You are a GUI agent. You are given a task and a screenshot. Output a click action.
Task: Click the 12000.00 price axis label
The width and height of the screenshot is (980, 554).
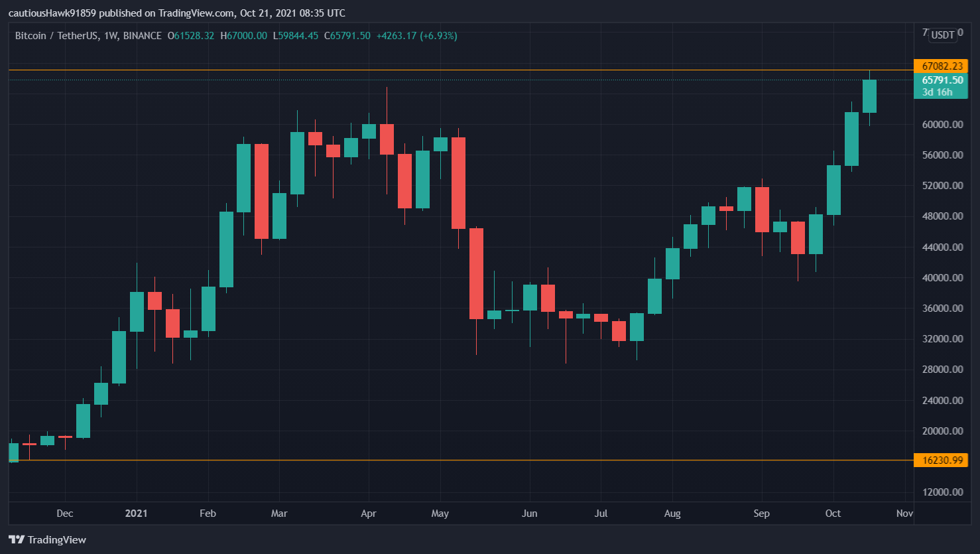[x=942, y=492]
